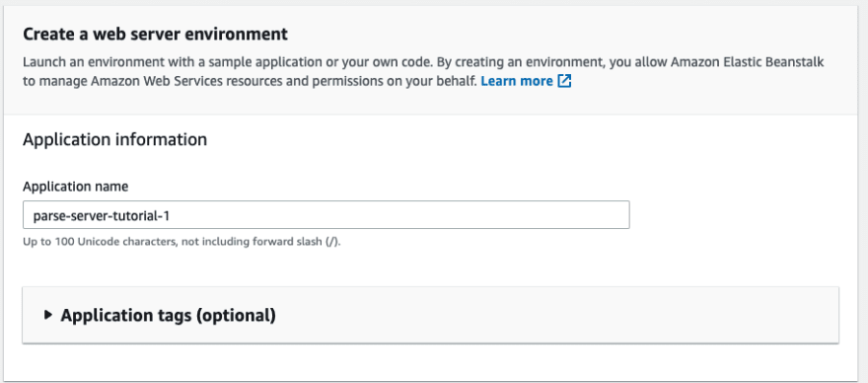Open the Learn more link
Screen dimensions: 868x383
click(517, 81)
